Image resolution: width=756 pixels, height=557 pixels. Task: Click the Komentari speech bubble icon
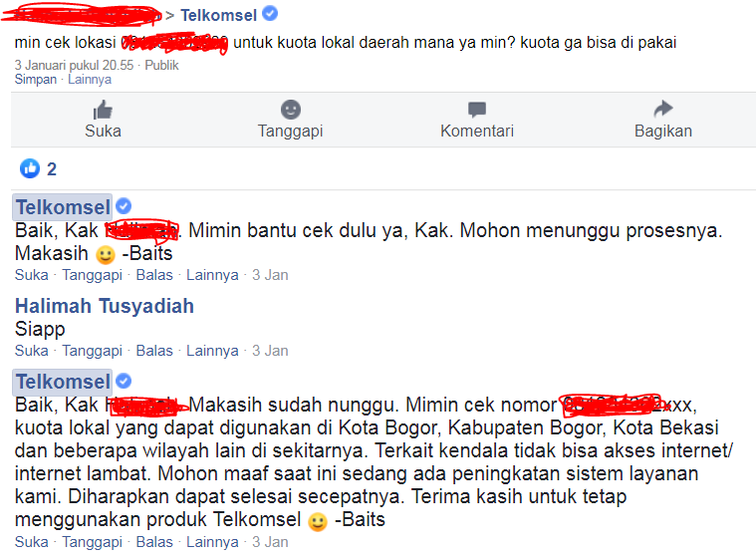tap(477, 110)
